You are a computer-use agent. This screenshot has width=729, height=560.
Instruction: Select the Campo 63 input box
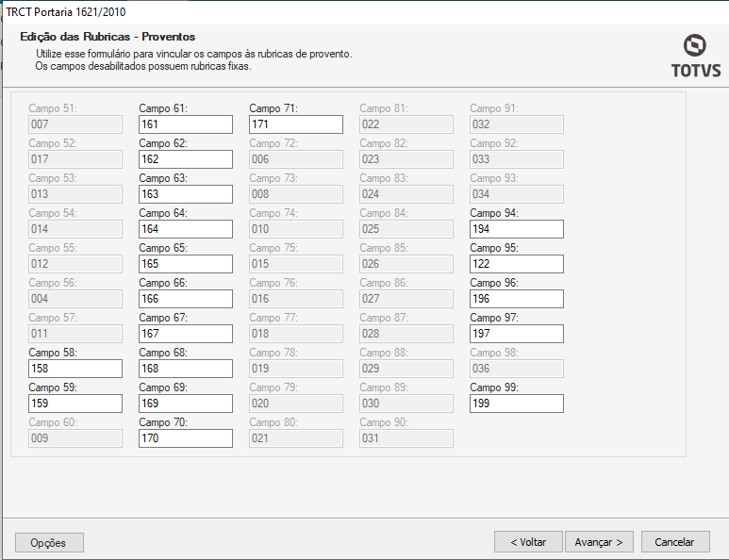coord(185,194)
